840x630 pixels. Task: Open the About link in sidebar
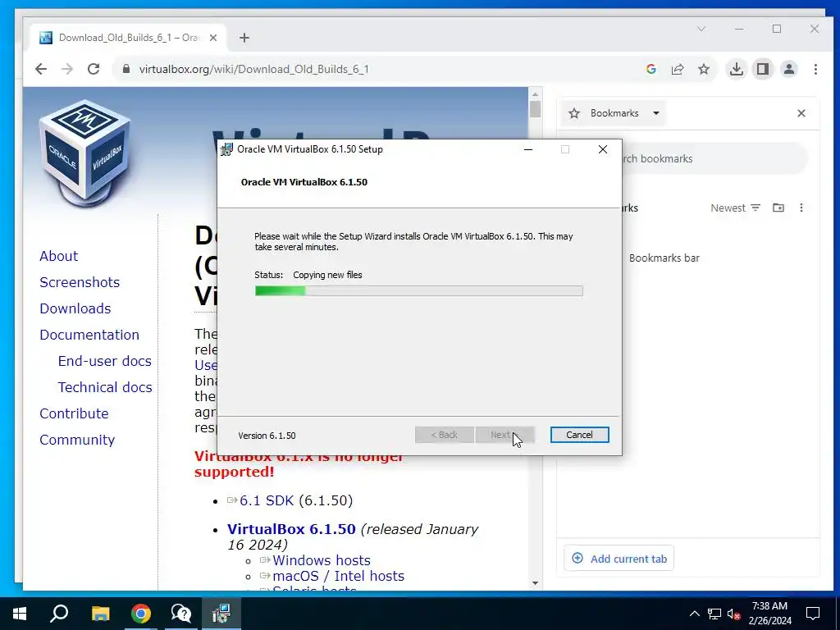(x=59, y=256)
